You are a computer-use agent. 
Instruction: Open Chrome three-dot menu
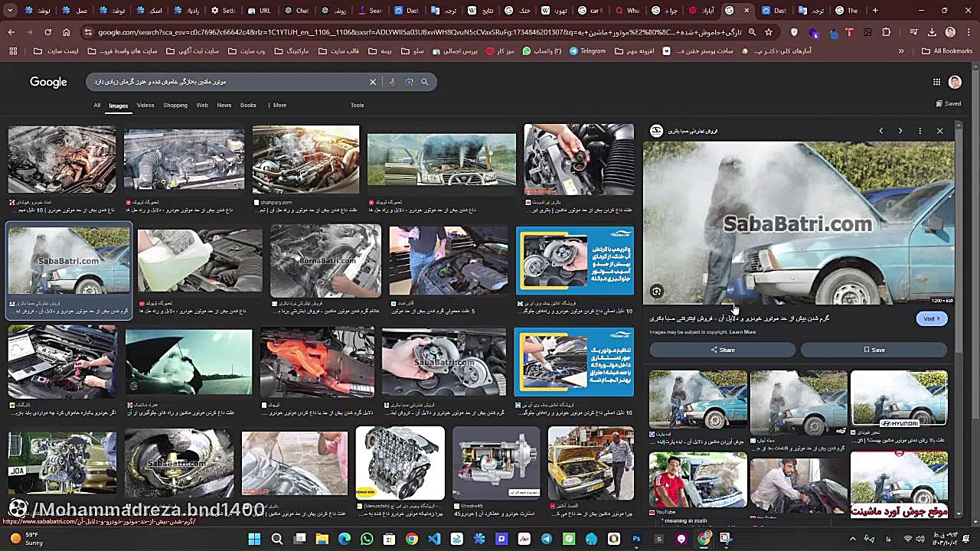pos(969,32)
